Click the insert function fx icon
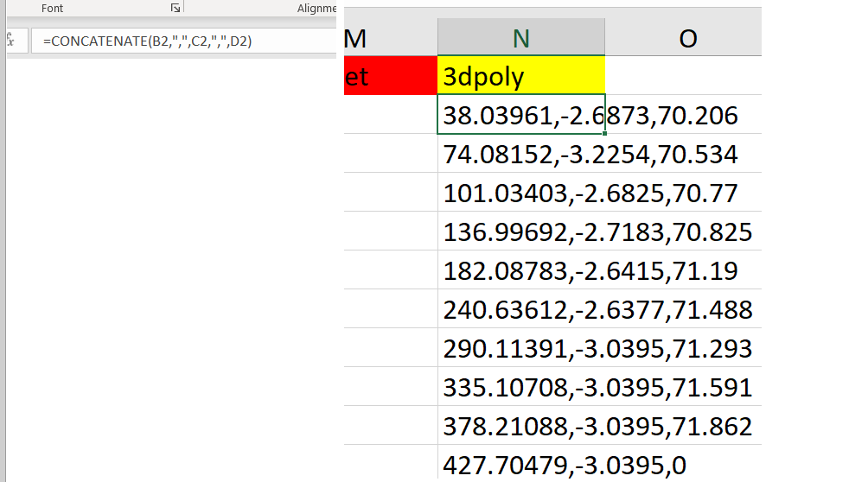868x482 pixels. 10,41
